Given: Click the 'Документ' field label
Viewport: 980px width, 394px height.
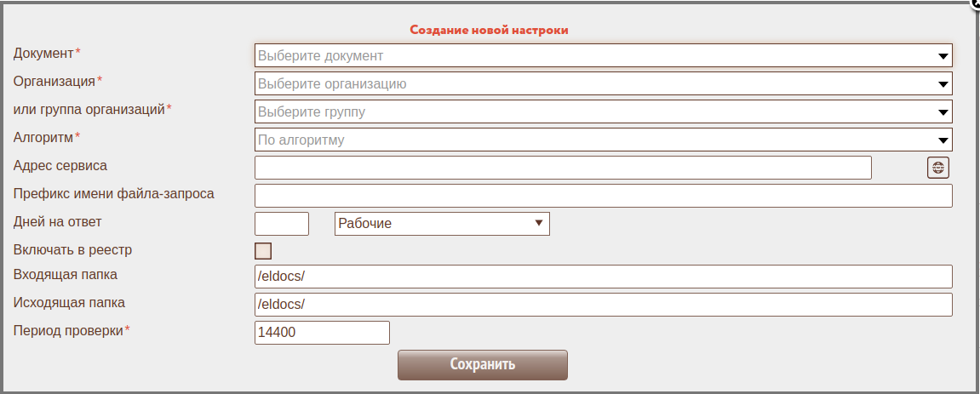Looking at the screenshot, I should [44, 53].
